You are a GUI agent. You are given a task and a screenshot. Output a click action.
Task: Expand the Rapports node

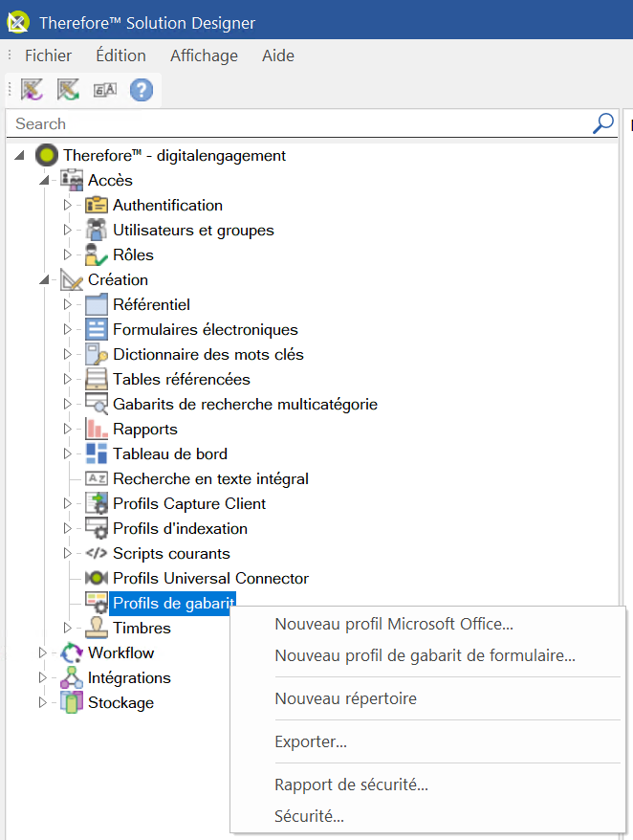[x=68, y=430]
